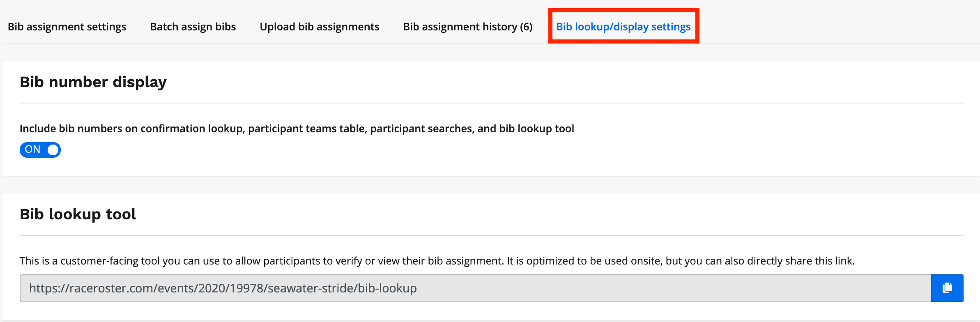Image resolution: width=980 pixels, height=322 pixels.
Task: Switch to Batch assign bibs tab
Action: coord(193,27)
